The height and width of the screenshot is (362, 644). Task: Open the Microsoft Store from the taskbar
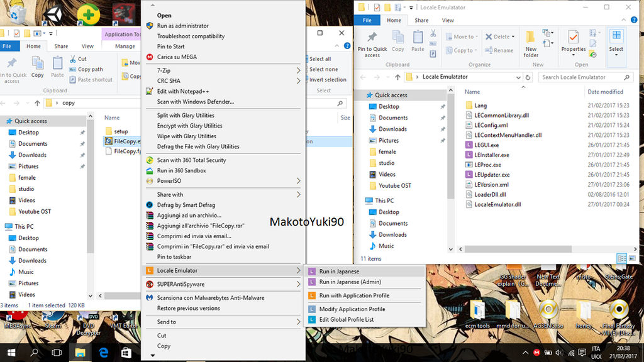pos(126,353)
